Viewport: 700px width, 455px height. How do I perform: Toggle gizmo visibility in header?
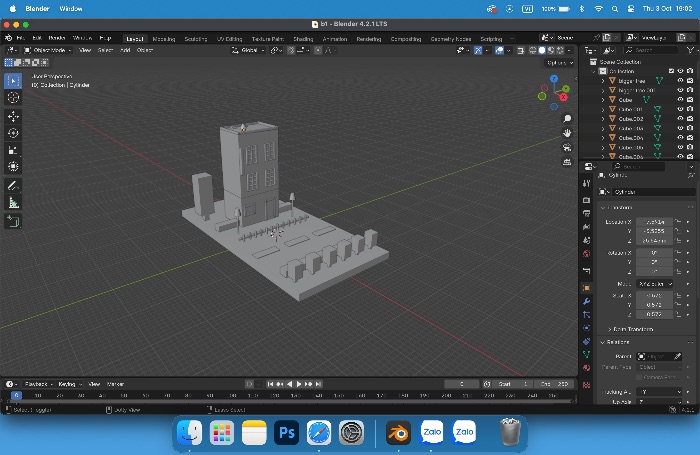[478, 50]
